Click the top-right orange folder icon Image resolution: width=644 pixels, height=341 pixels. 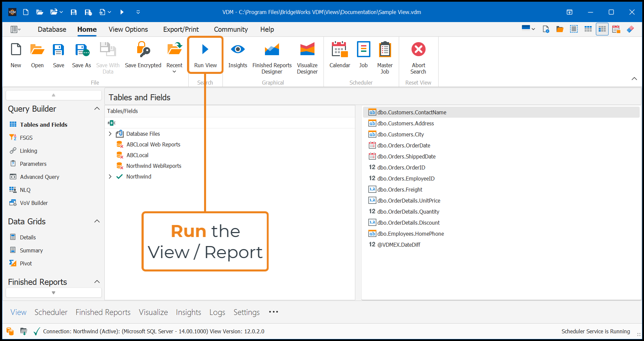pyautogui.click(x=560, y=29)
